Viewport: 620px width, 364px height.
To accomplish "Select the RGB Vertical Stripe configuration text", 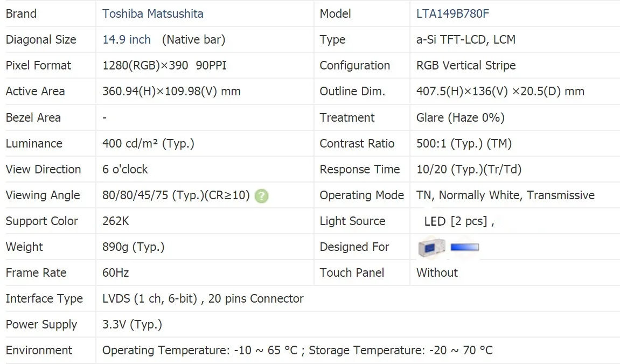I will click(465, 65).
